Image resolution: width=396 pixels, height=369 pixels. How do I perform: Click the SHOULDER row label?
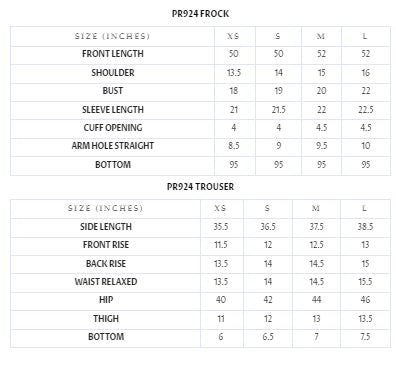point(113,73)
